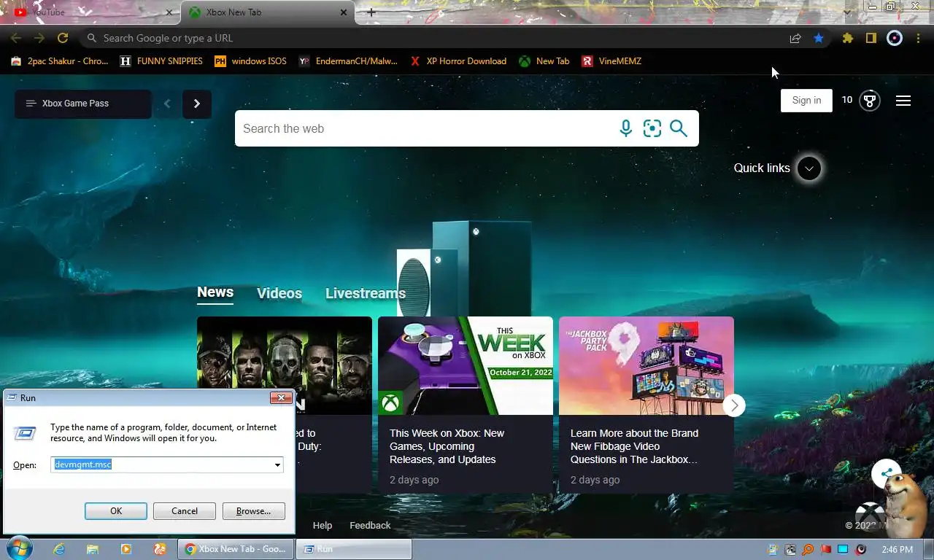Screen dimensions: 934x560
Task: Expand the Open combo box dropdown arrow
Action: pos(277,464)
